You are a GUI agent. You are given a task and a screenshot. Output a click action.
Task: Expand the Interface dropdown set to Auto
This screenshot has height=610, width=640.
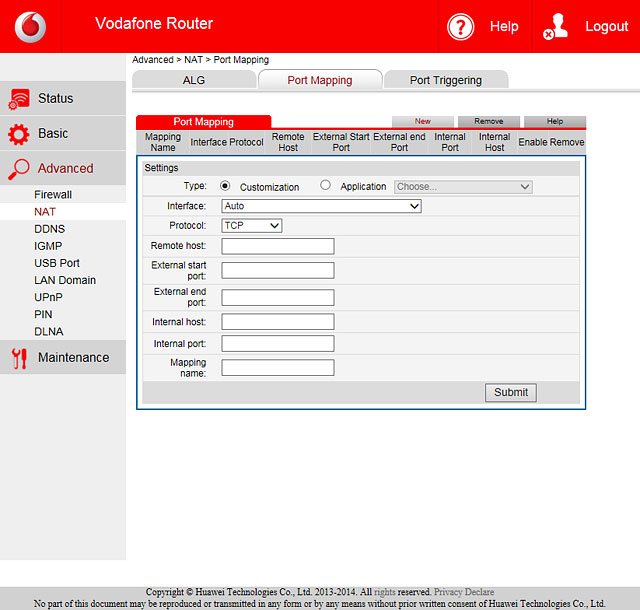(x=321, y=206)
